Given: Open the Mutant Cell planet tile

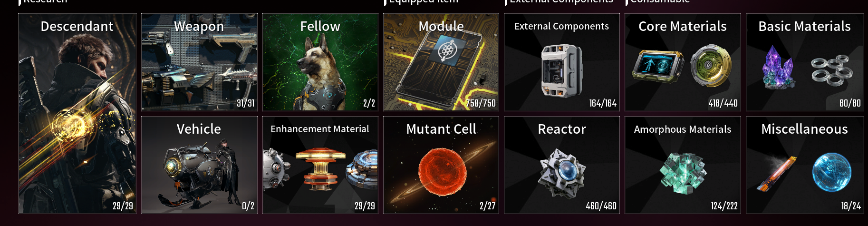Looking at the screenshot, I should [x=441, y=165].
